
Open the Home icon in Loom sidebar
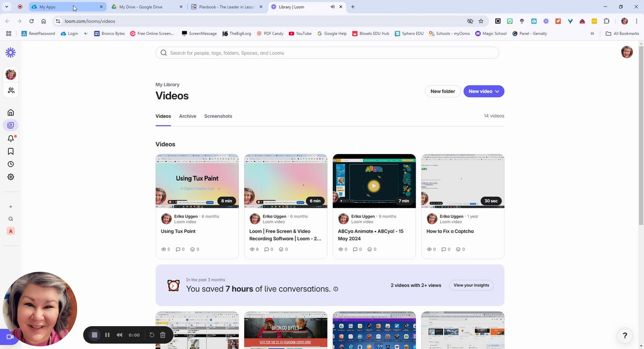pos(11,112)
